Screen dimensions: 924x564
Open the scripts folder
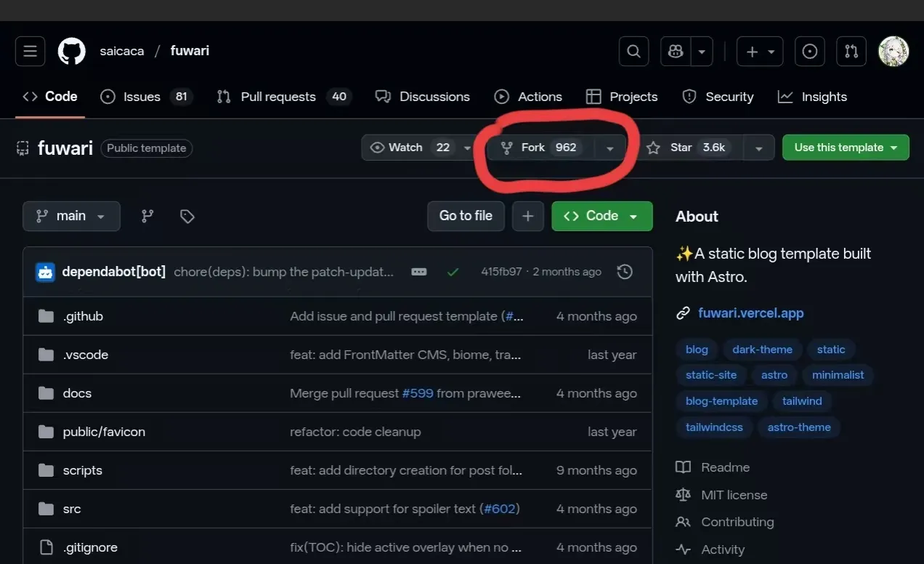coord(82,470)
